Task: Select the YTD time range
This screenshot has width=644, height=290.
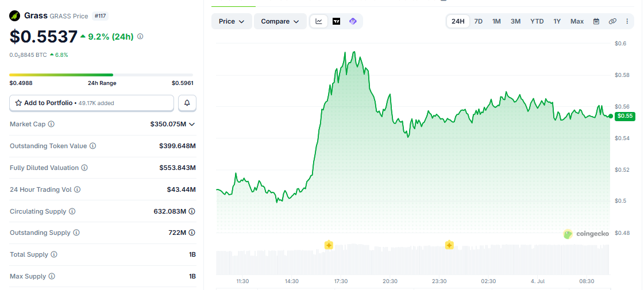Action: click(x=537, y=21)
